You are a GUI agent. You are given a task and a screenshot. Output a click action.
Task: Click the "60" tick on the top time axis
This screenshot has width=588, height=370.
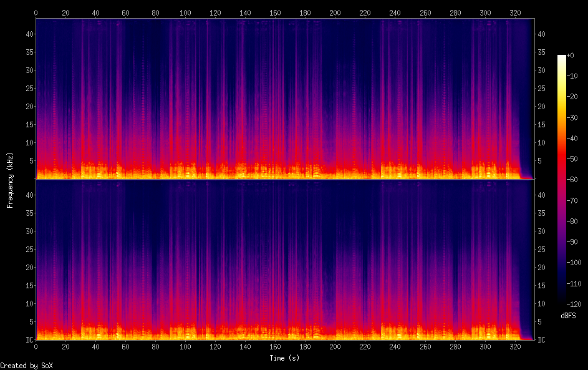point(125,12)
